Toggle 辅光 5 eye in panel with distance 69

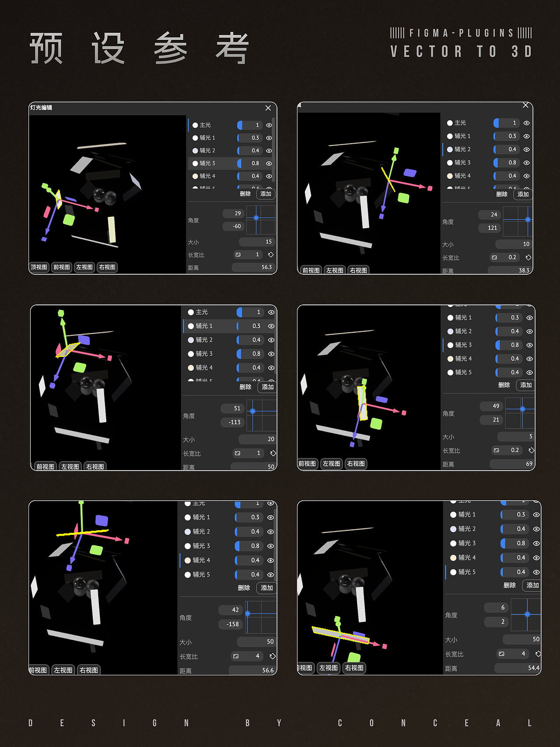(529, 373)
